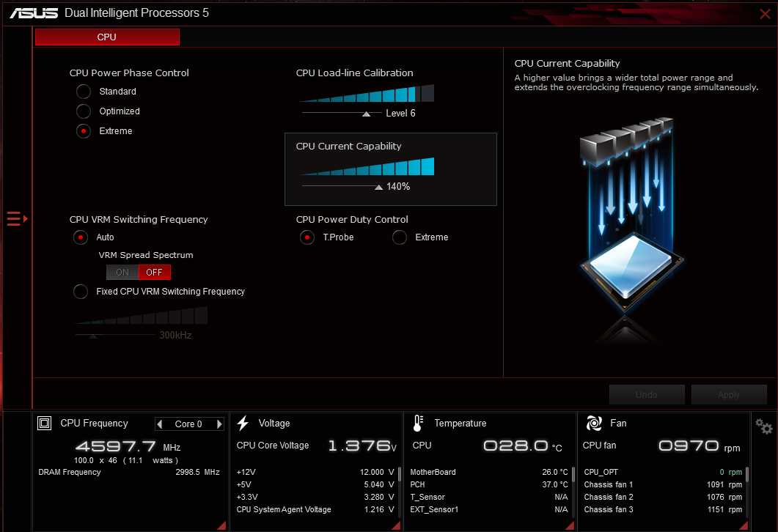Select Extreme power phase control
Image resolution: width=778 pixels, height=532 pixels.
(84, 131)
